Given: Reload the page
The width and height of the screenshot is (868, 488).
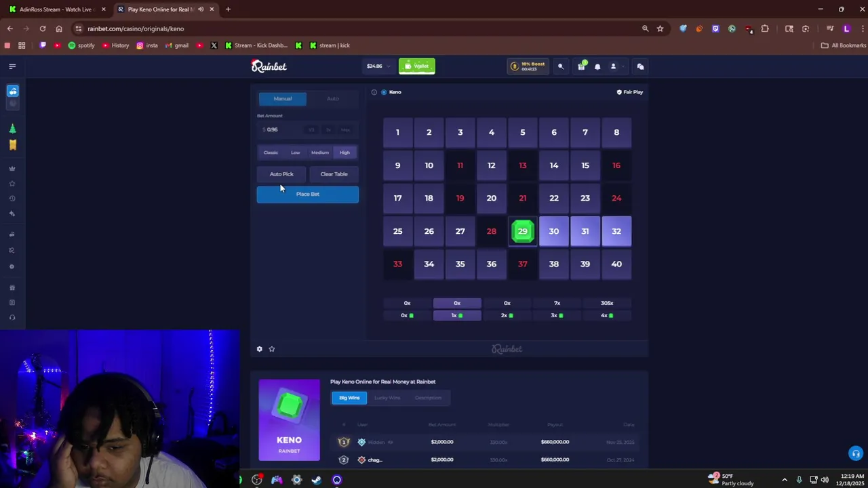Looking at the screenshot, I should coord(43,28).
